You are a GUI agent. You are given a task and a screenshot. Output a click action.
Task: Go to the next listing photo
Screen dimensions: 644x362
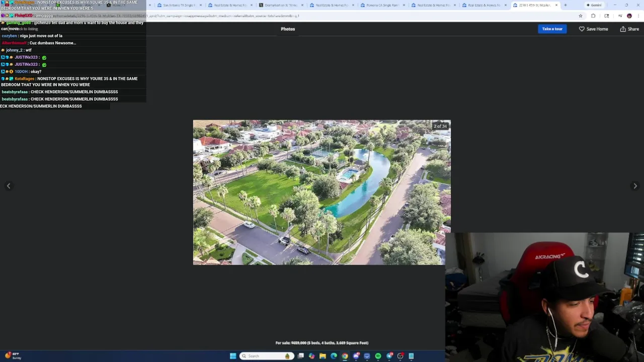click(635, 186)
